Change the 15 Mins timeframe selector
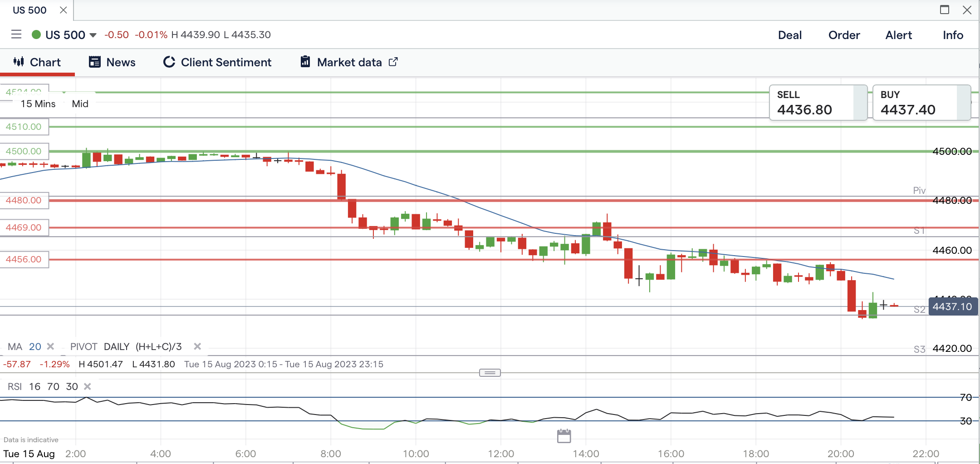This screenshot has width=980, height=464. (x=38, y=104)
